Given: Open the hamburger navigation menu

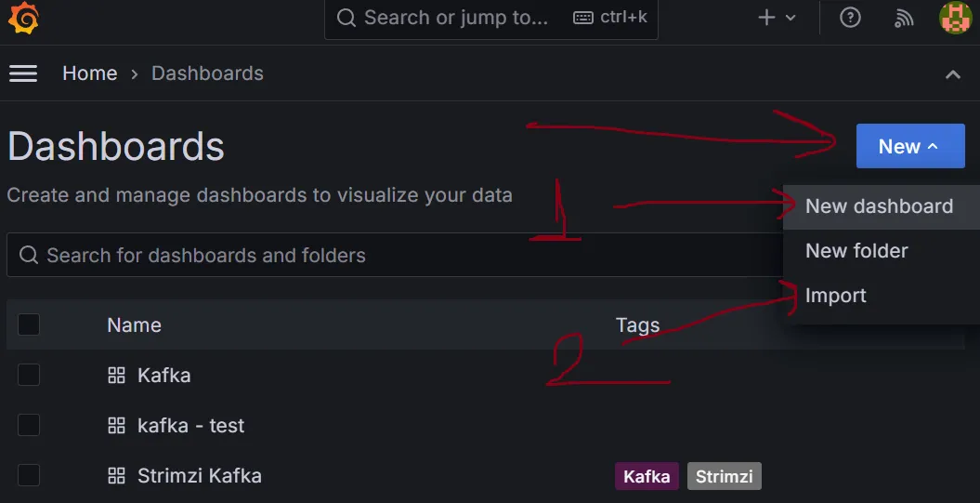Looking at the screenshot, I should click(x=23, y=73).
